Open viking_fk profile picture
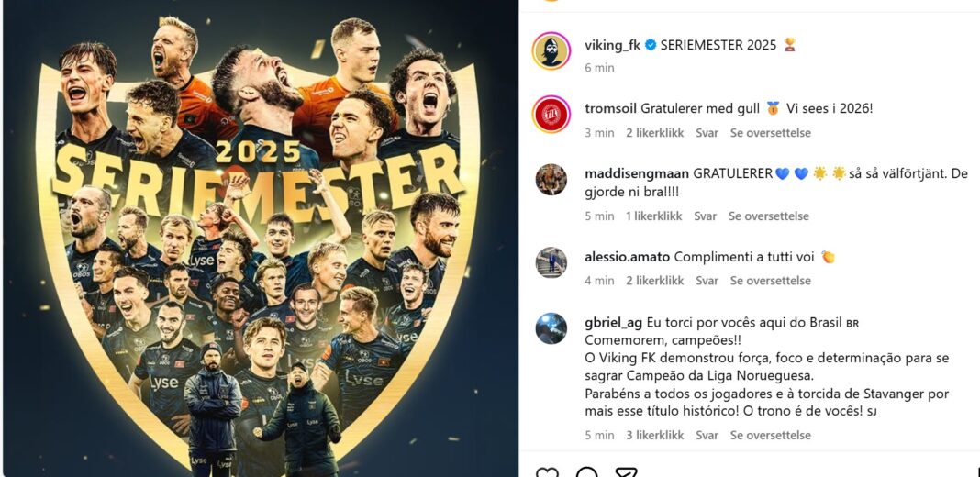 point(551,50)
